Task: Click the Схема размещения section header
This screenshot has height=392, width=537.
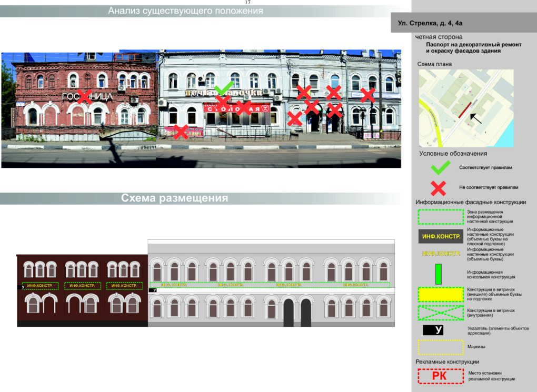Action: (174, 198)
